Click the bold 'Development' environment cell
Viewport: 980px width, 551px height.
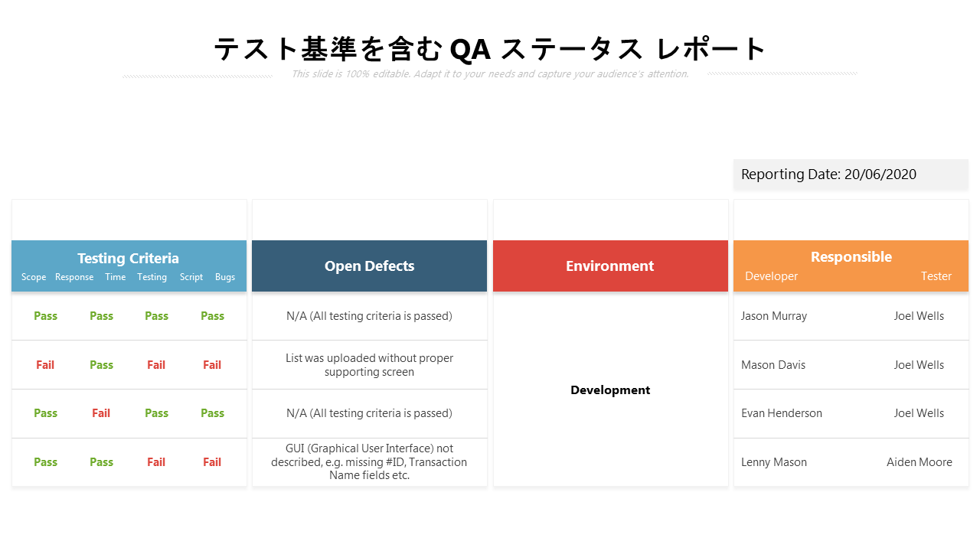[610, 390]
